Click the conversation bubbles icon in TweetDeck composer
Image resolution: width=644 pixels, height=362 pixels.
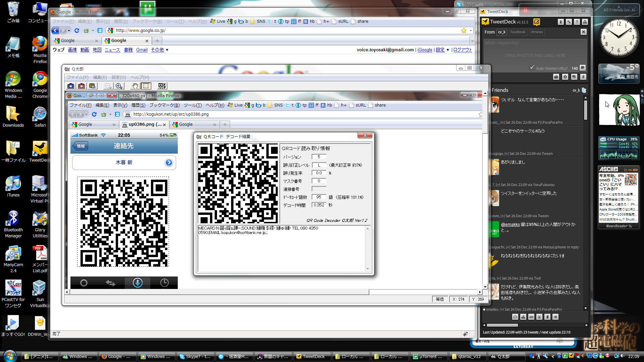click(x=574, y=77)
